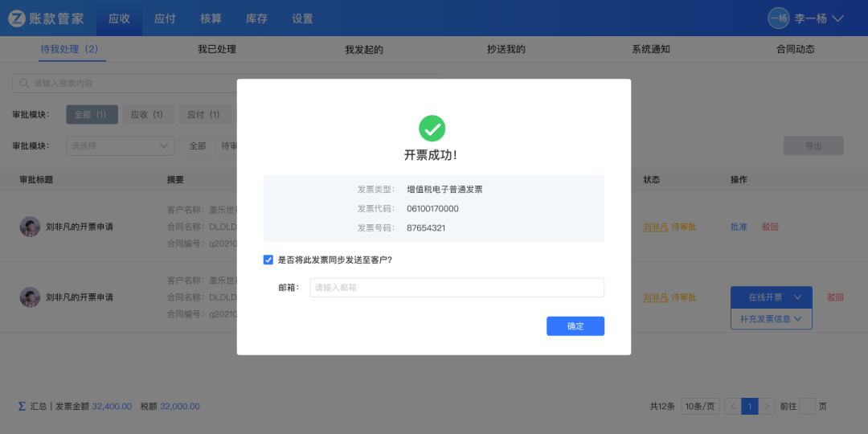
Task: Click invoice number 87654321
Action: 426,227
